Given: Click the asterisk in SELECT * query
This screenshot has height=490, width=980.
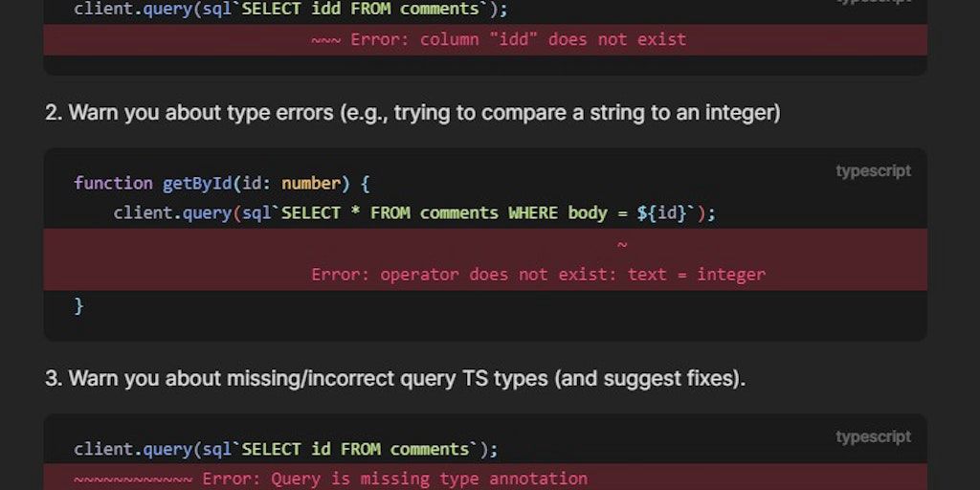Looking at the screenshot, I should [x=355, y=212].
